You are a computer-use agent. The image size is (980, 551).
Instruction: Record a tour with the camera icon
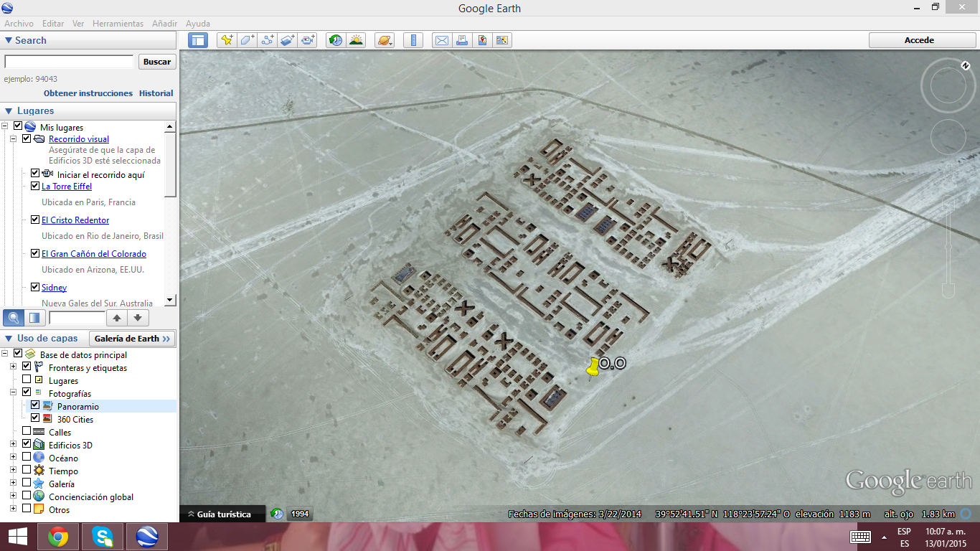308,40
